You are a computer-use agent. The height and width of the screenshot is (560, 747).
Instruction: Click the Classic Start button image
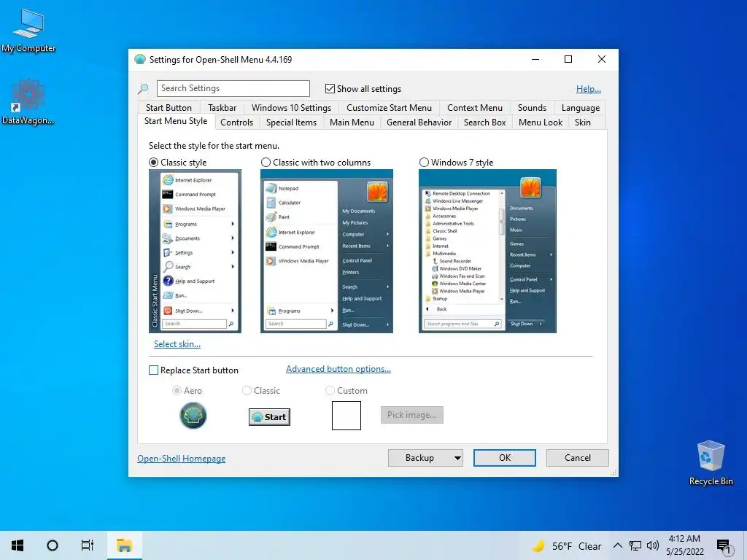click(x=269, y=416)
